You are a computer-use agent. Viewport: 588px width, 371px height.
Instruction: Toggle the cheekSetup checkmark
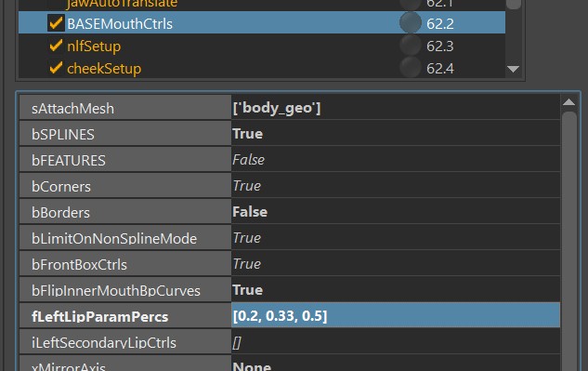click(x=56, y=68)
